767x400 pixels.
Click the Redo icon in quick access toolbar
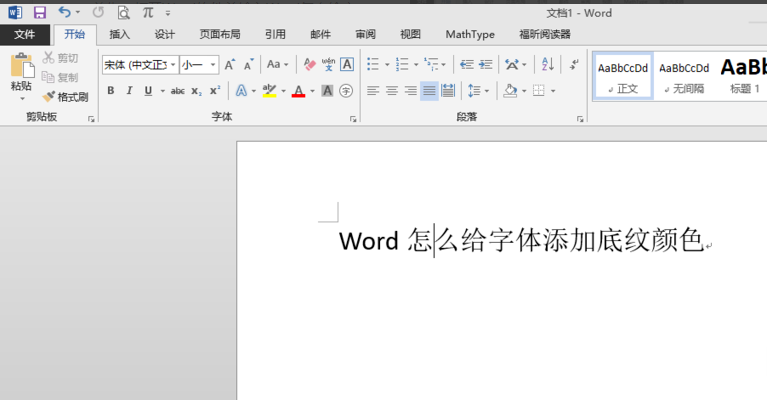coord(98,12)
